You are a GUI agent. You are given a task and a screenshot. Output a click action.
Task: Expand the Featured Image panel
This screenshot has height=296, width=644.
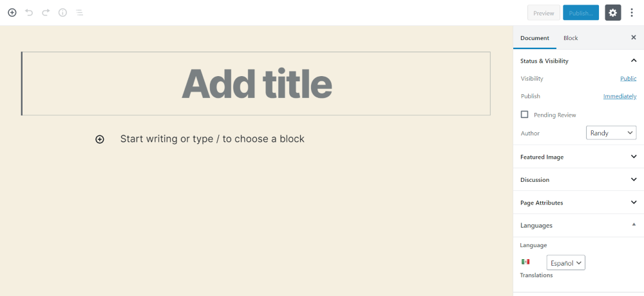pyautogui.click(x=578, y=157)
